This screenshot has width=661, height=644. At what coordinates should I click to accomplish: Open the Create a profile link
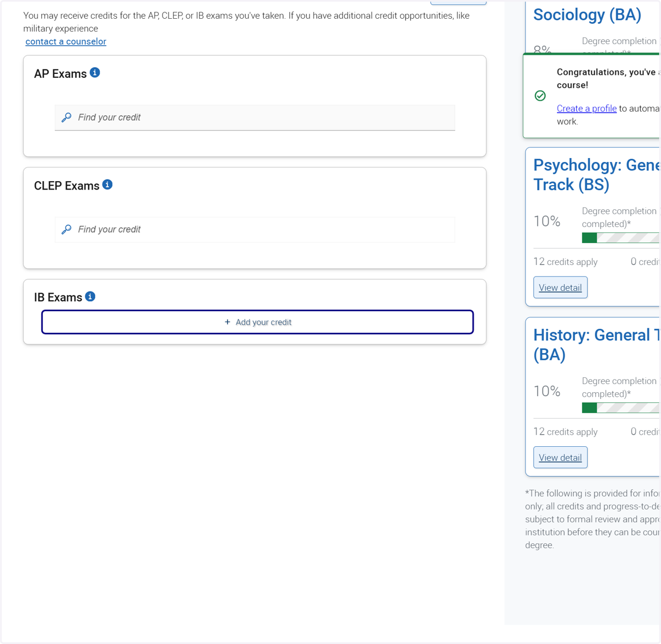click(x=587, y=109)
